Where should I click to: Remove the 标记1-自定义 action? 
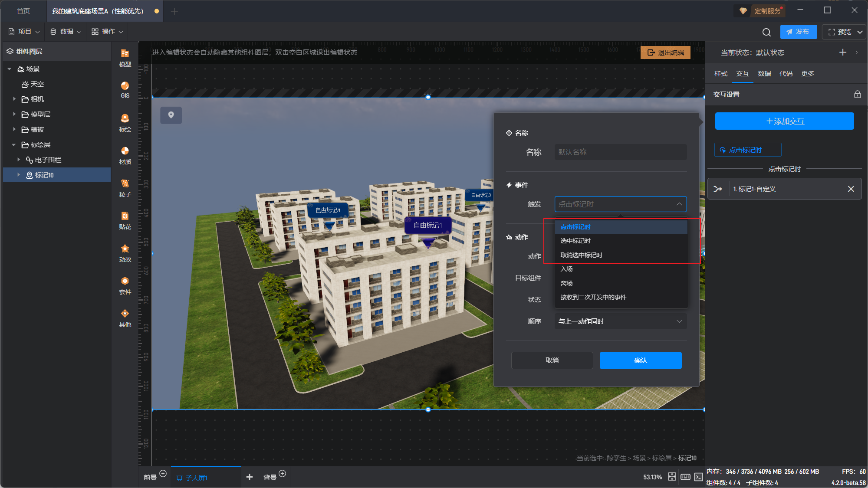coord(851,189)
